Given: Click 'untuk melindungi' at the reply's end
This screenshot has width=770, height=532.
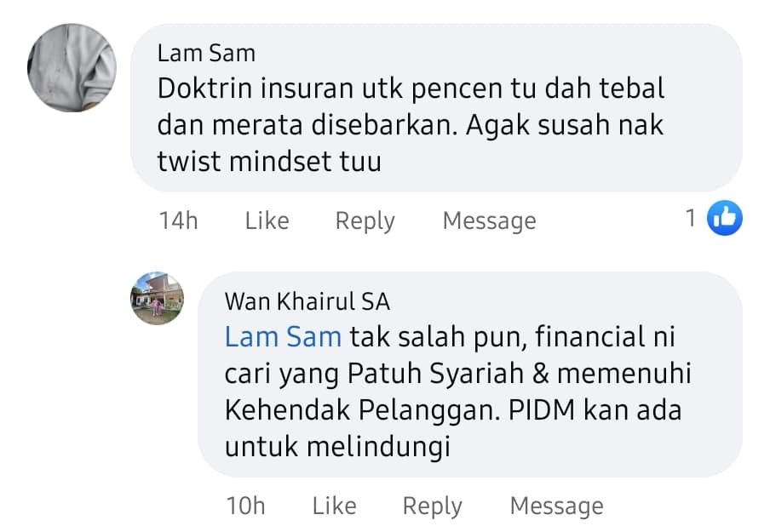Looking at the screenshot, I should tap(337, 447).
